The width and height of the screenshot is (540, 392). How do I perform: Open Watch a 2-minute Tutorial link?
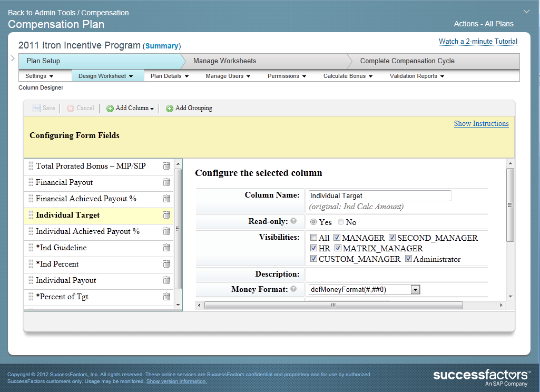click(478, 41)
